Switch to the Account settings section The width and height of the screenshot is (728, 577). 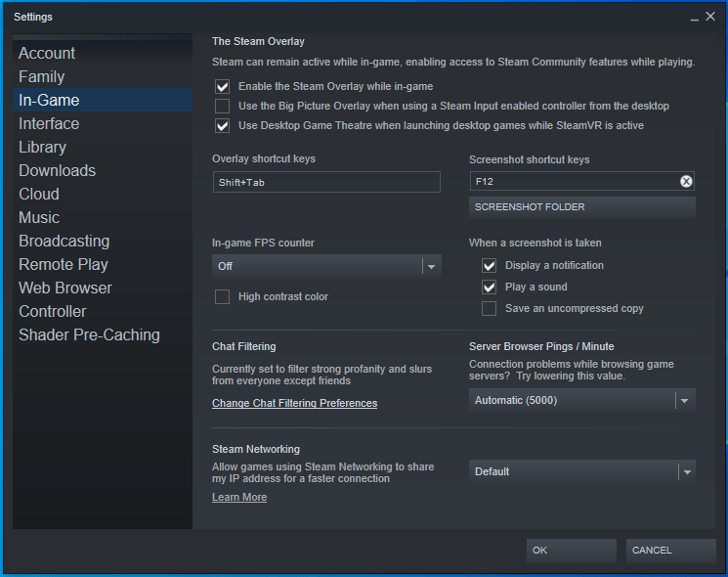[x=47, y=53]
